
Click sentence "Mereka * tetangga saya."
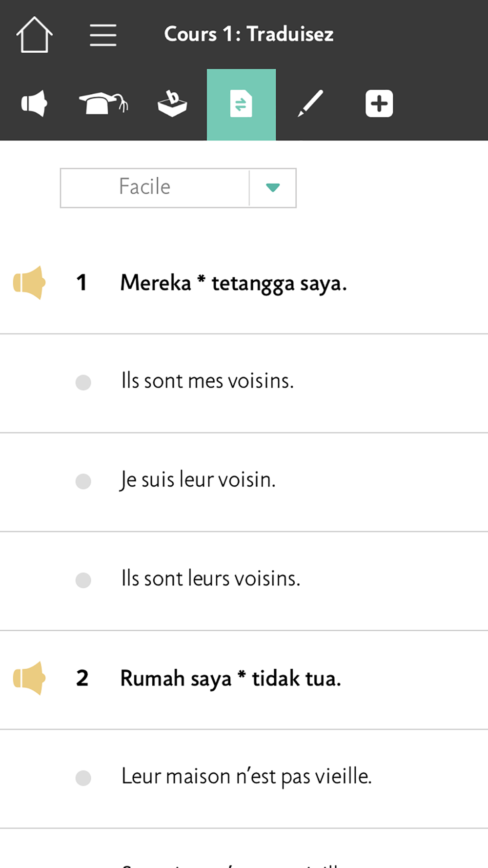[x=233, y=283]
